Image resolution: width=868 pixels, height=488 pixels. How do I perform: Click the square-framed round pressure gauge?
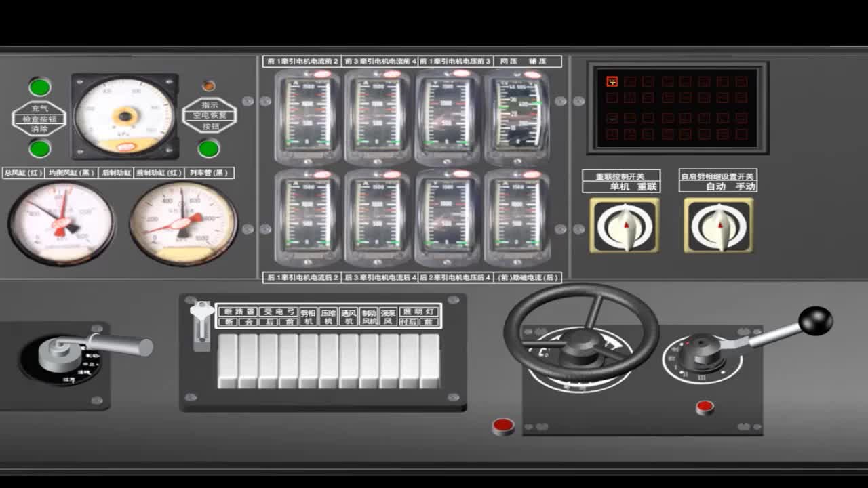click(x=125, y=116)
